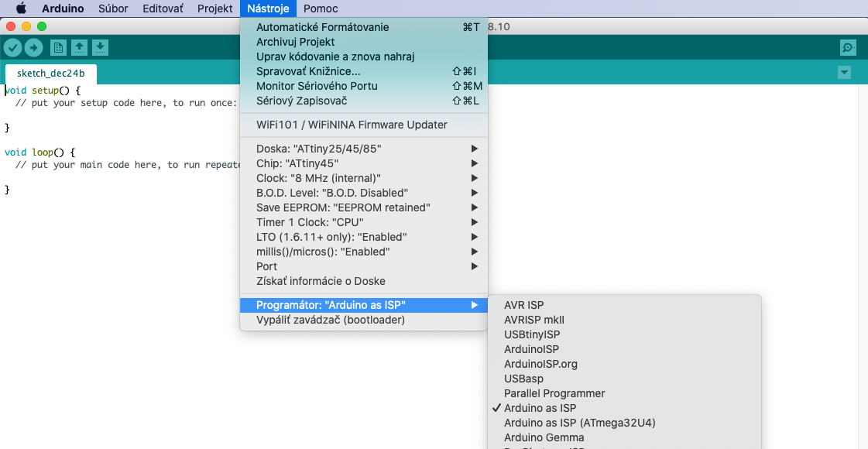Viewport: 868px width, 449px height.
Task: Choose USBasp as the programmer
Action: [x=523, y=379]
